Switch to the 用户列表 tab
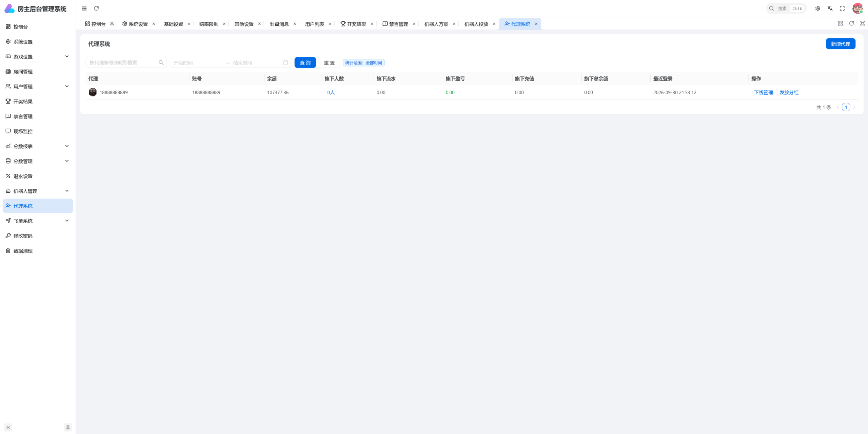 [x=314, y=24]
